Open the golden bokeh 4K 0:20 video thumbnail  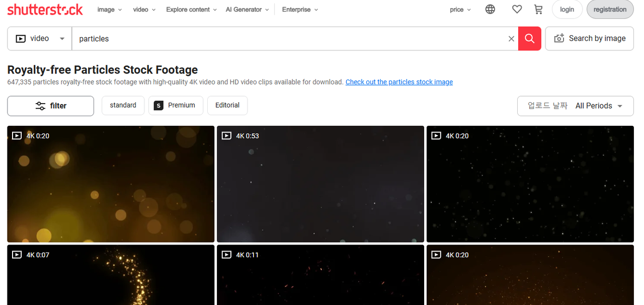pos(111,184)
